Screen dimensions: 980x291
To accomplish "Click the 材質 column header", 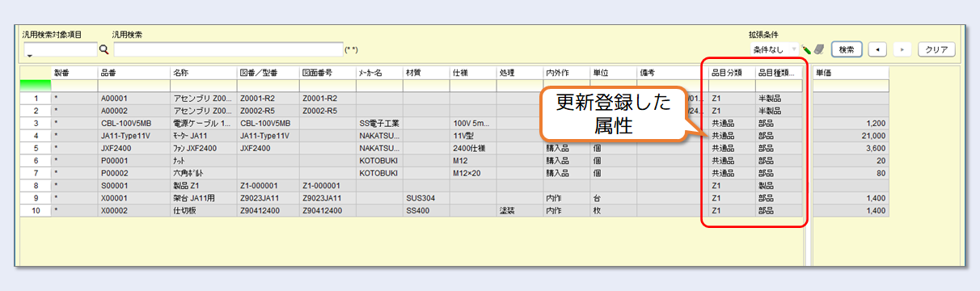I will coord(426,73).
